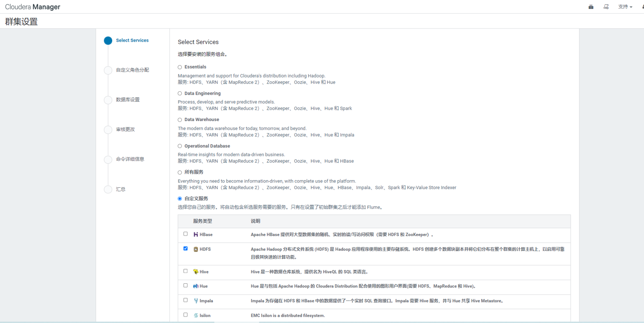Open the scroll-shaped running commands icon
644x323 pixels.
[606, 7]
